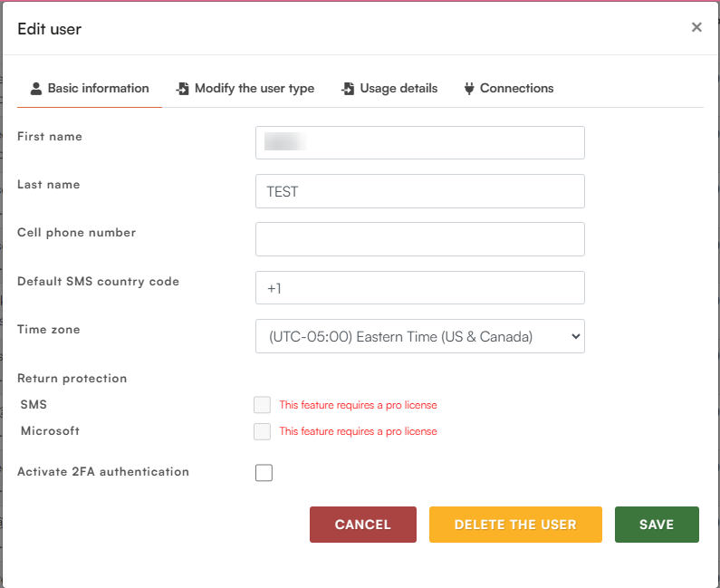
Task: Go to the Connections tab
Action: [516, 89]
